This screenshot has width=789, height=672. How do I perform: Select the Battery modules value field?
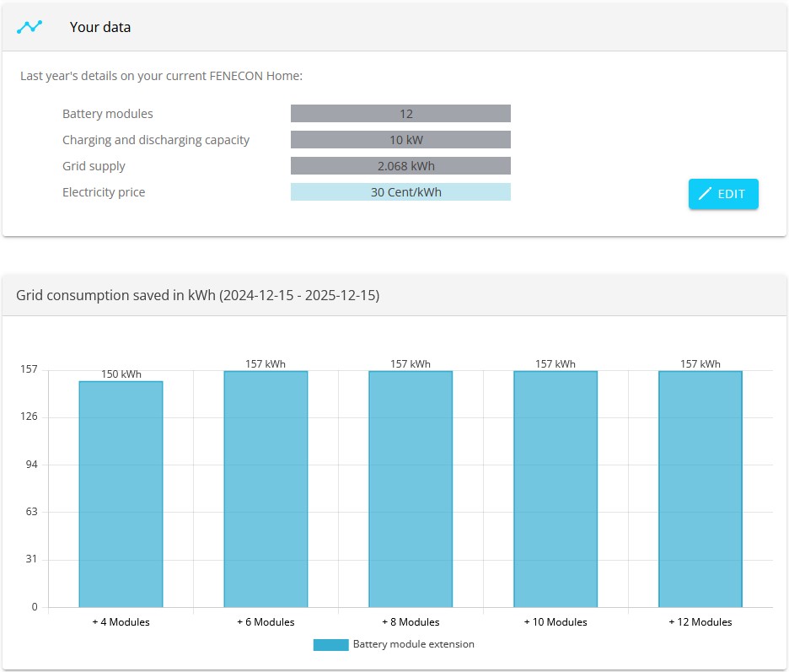point(400,114)
